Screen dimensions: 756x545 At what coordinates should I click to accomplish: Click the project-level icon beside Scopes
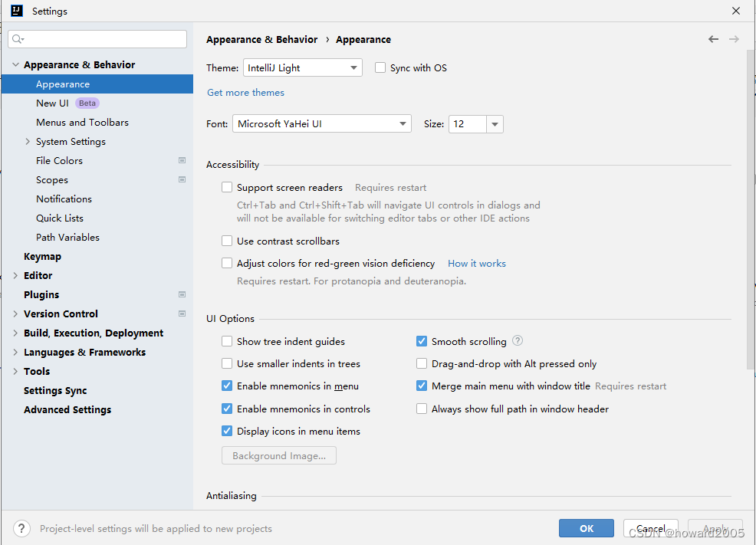tap(182, 179)
